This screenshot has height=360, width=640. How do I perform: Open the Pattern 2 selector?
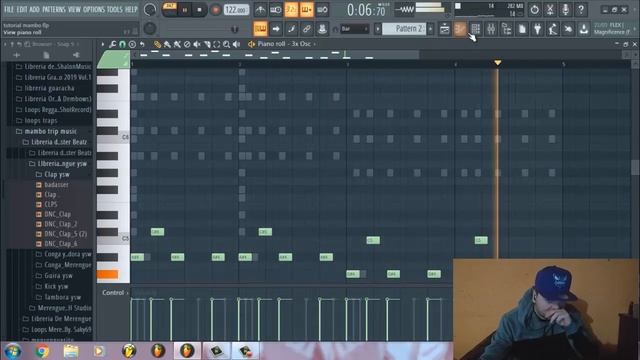point(404,29)
